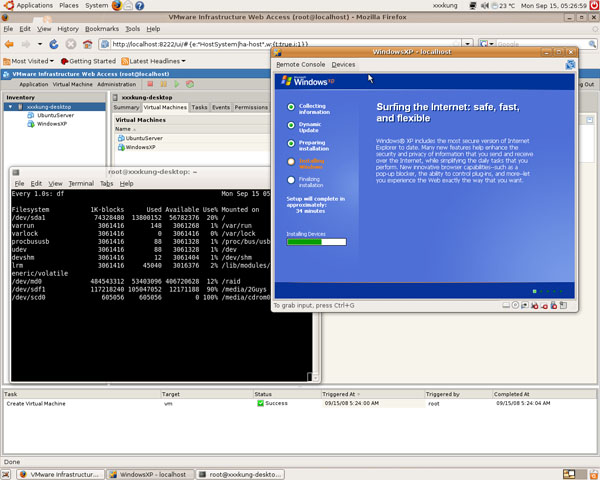Click the workspace switcher in bottom panel
This screenshot has height=480, width=600.
tap(575, 474)
